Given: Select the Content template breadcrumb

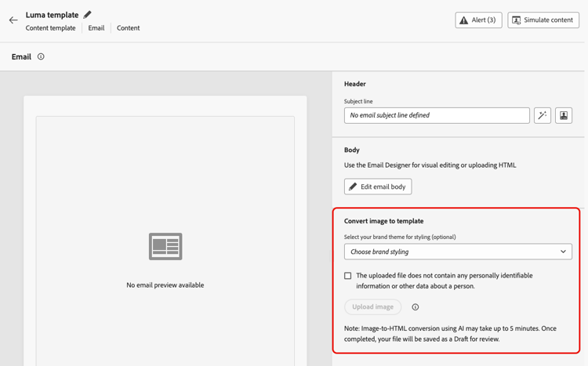Looking at the screenshot, I should coord(50,28).
